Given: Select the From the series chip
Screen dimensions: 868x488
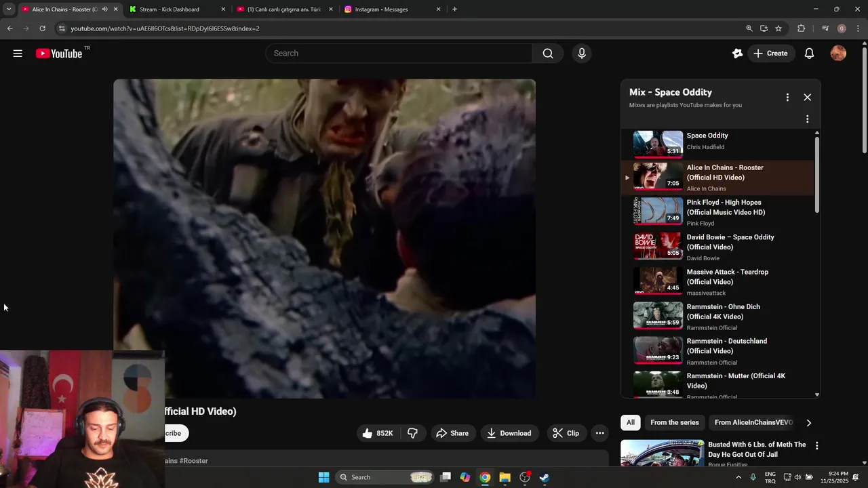Looking at the screenshot, I should (675, 423).
